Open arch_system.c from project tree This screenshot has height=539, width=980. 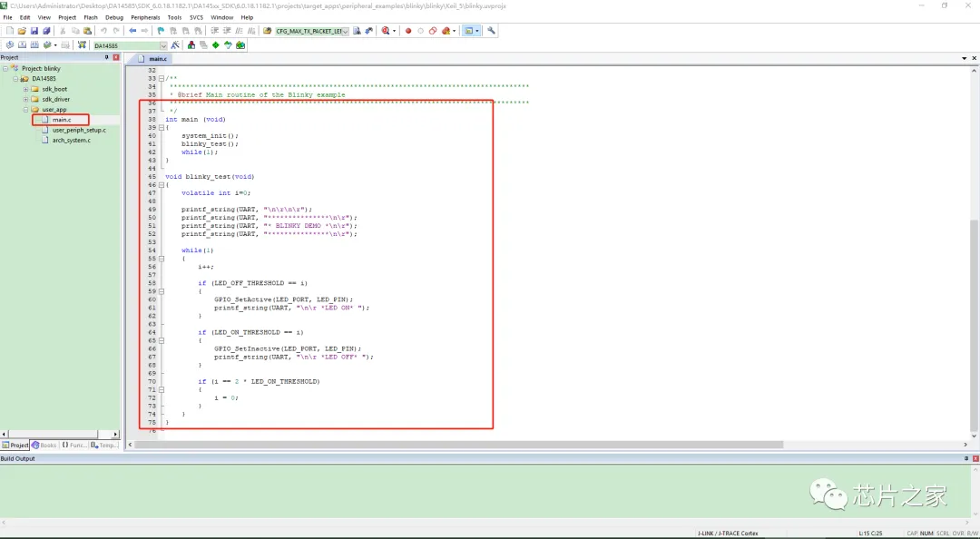coord(71,141)
